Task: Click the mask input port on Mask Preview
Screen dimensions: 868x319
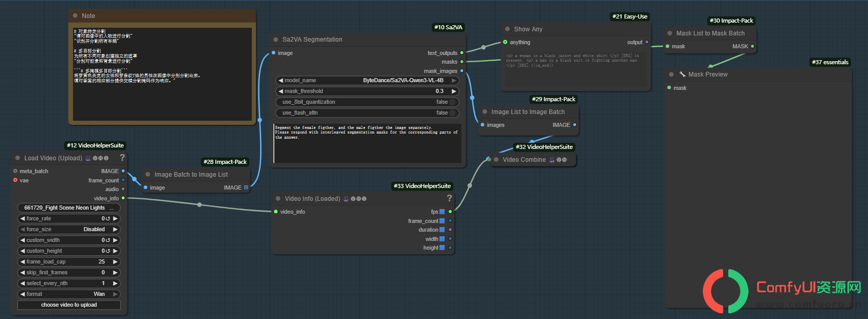Action: [x=669, y=88]
